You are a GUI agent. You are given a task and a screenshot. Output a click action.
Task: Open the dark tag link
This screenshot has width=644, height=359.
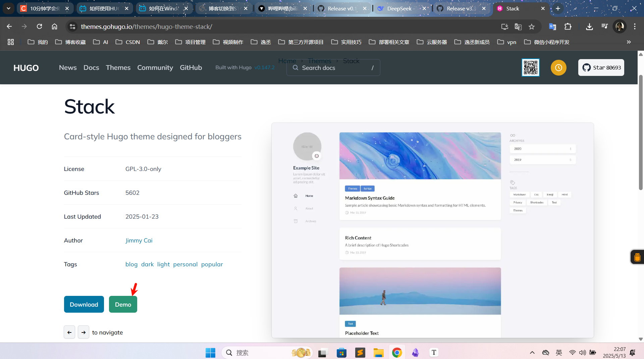click(x=147, y=264)
